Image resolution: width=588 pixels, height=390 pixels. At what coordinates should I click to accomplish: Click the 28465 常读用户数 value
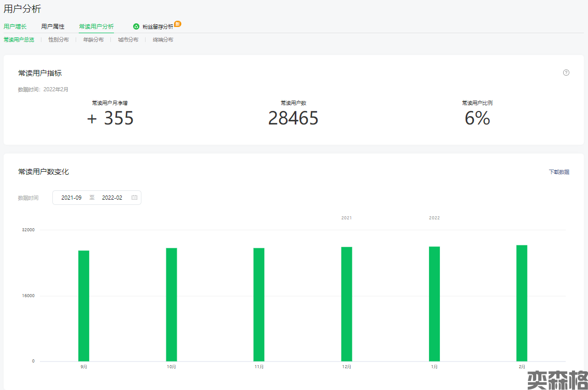pyautogui.click(x=293, y=119)
